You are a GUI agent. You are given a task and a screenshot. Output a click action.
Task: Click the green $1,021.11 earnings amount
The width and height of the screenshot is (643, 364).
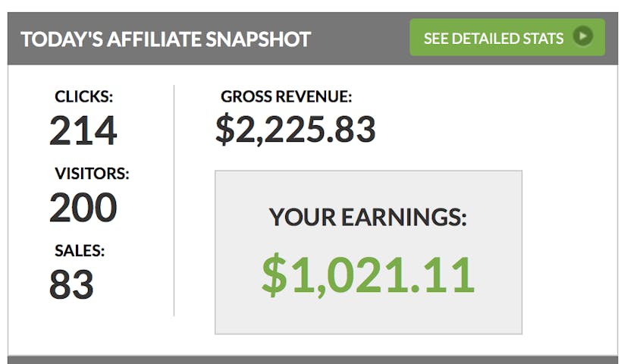(368, 275)
